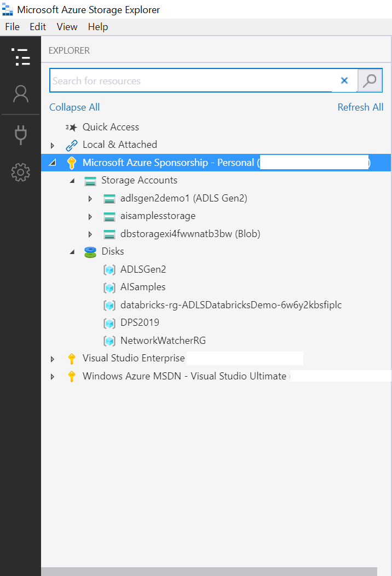Select databricks-rg-ADLSDatabricksDemo-6w6y2kbsfiplc text
Image resolution: width=392 pixels, height=576 pixels.
click(231, 305)
